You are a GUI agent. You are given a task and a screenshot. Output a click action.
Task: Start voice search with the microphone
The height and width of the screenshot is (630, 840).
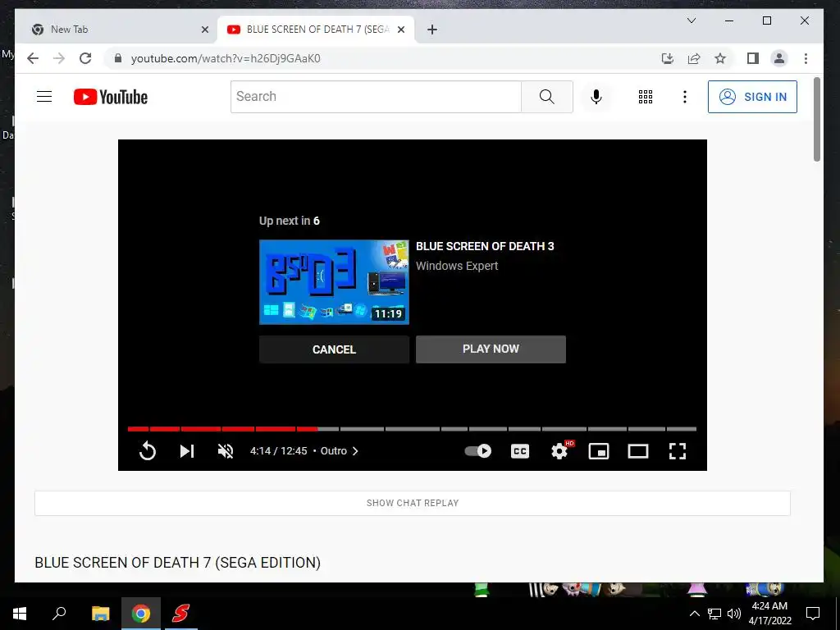coord(596,97)
